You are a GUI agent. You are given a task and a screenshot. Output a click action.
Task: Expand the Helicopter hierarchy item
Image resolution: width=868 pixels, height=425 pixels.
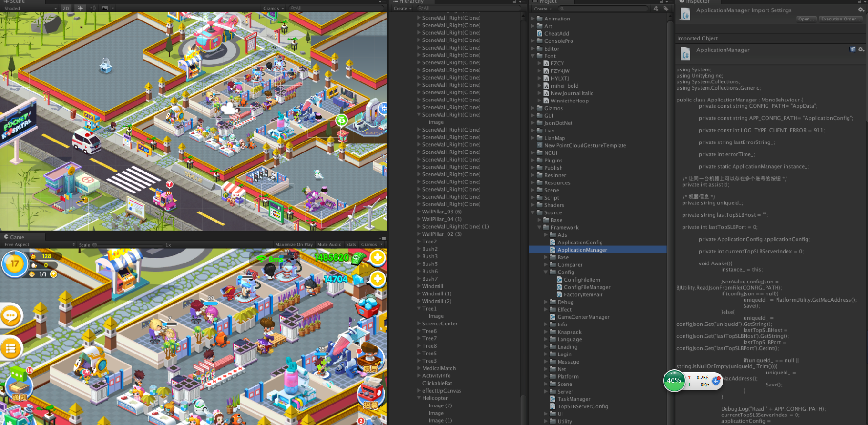point(419,398)
